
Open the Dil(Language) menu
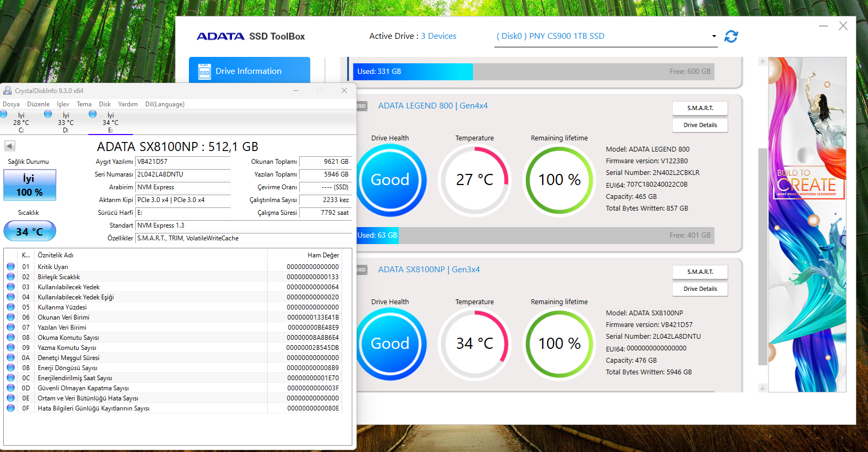(164, 104)
